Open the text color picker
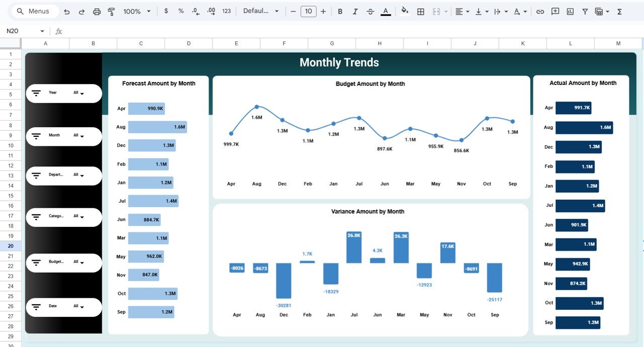644x347 pixels. click(385, 11)
